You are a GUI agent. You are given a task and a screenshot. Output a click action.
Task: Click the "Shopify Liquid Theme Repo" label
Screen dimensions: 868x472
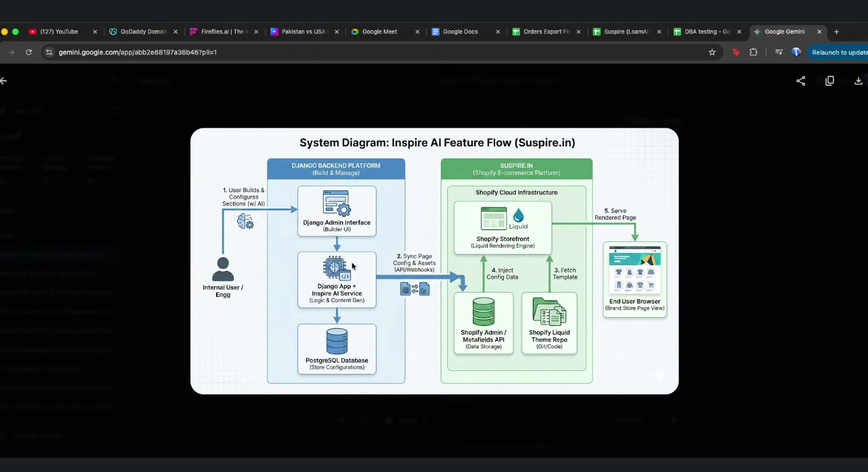pyautogui.click(x=549, y=336)
